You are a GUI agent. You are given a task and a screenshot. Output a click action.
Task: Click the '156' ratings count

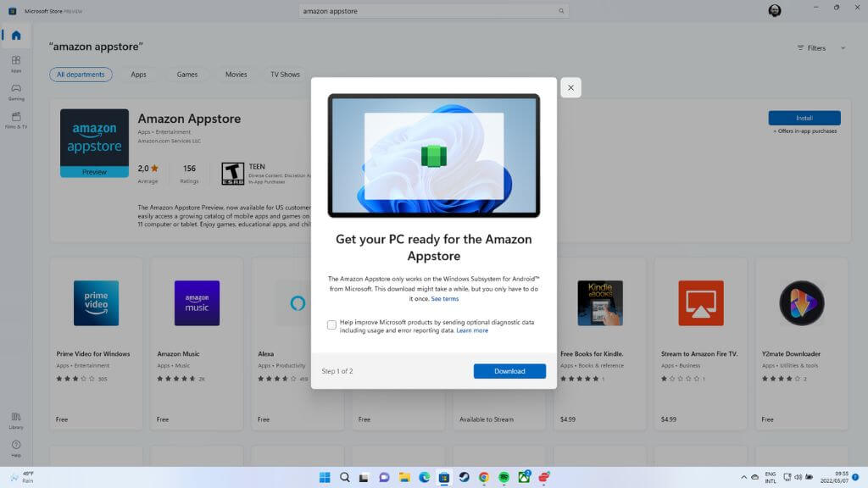189,169
